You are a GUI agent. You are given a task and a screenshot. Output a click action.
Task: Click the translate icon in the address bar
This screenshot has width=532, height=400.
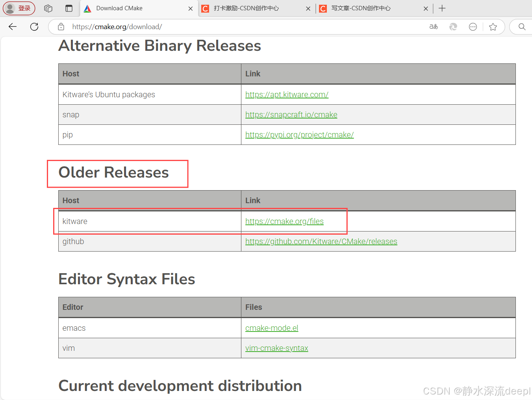coord(434,27)
